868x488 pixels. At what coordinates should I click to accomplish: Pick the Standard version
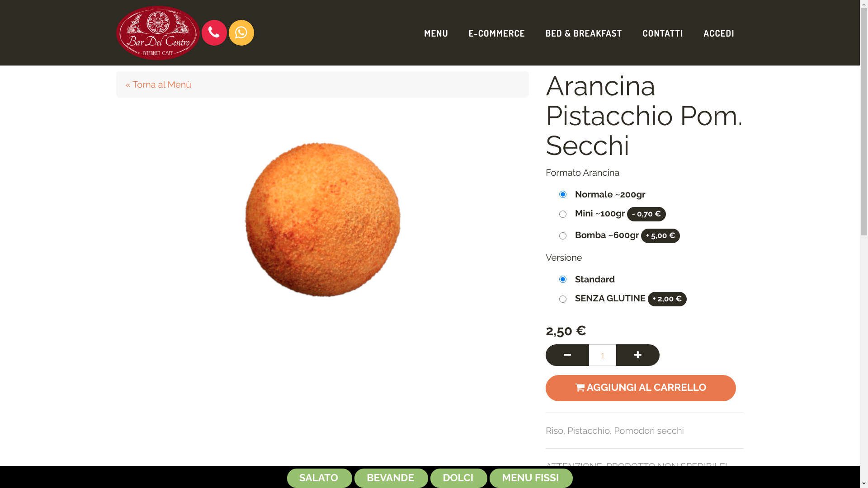[563, 279]
